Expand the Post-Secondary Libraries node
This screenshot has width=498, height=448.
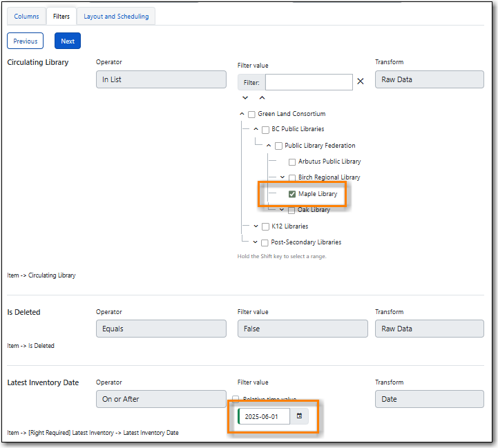[256, 242]
